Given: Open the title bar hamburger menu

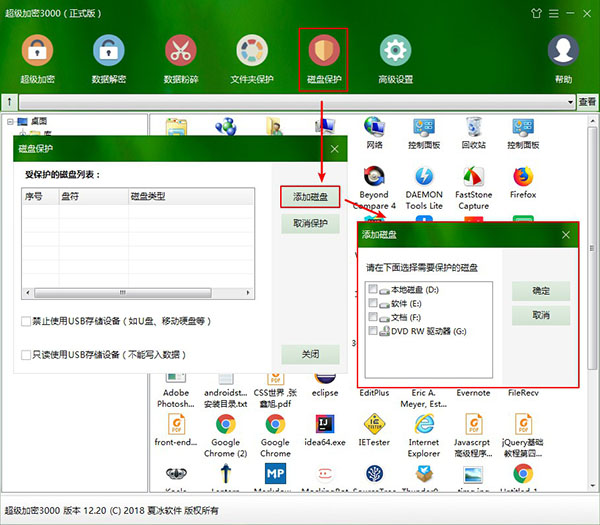Looking at the screenshot, I should 553,14.
